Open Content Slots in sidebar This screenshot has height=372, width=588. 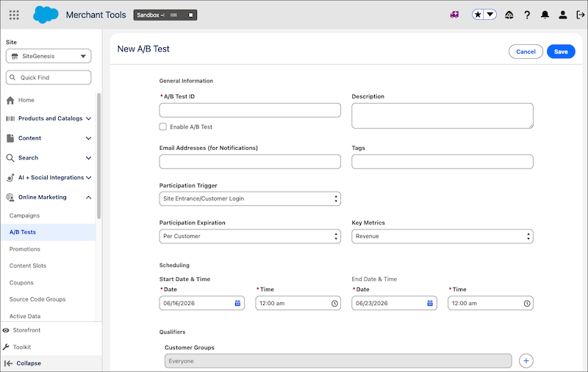click(x=28, y=265)
